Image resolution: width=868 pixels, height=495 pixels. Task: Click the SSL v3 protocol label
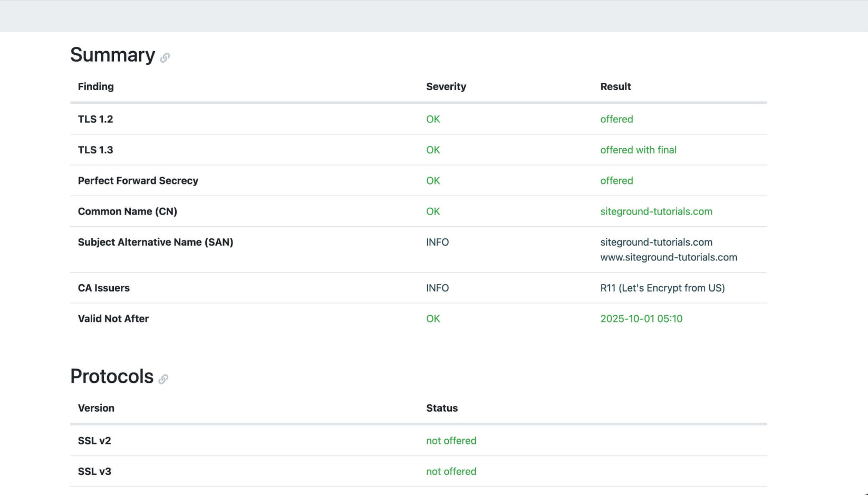94,471
